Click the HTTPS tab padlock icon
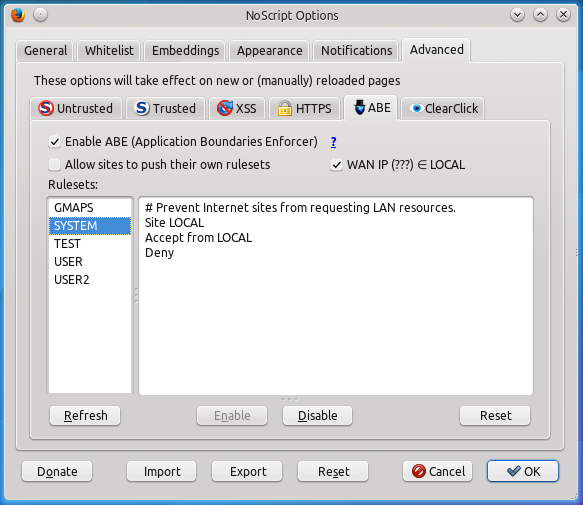This screenshot has width=583, height=505. pyautogui.click(x=285, y=108)
